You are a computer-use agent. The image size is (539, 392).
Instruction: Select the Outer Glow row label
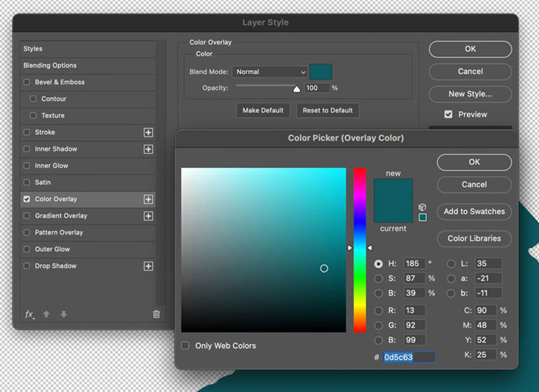(x=52, y=249)
